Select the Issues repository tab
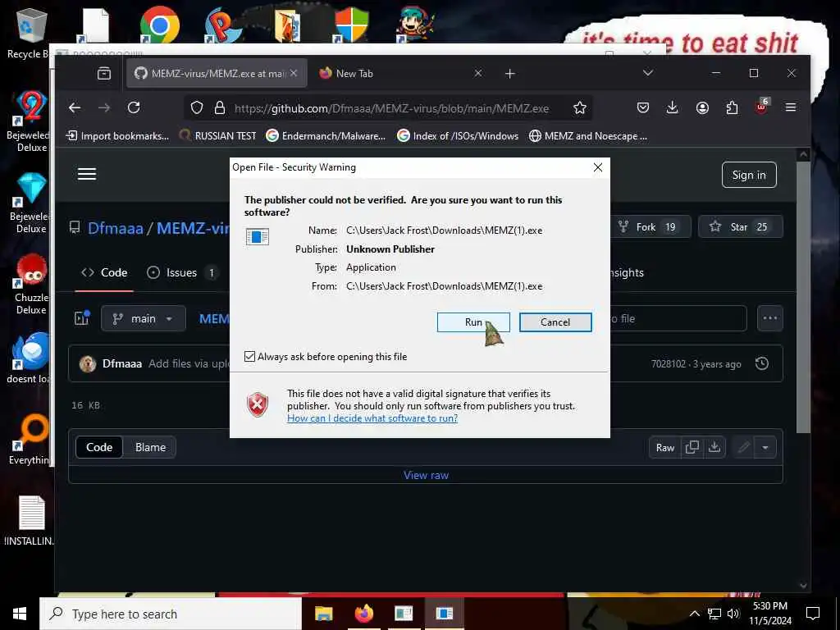This screenshot has height=630, width=840. (182, 272)
